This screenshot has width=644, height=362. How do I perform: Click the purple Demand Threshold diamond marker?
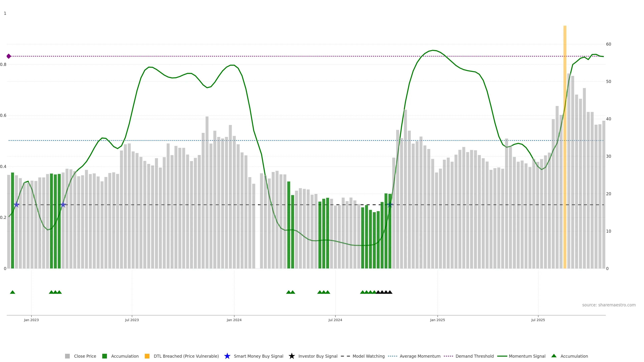9,56
